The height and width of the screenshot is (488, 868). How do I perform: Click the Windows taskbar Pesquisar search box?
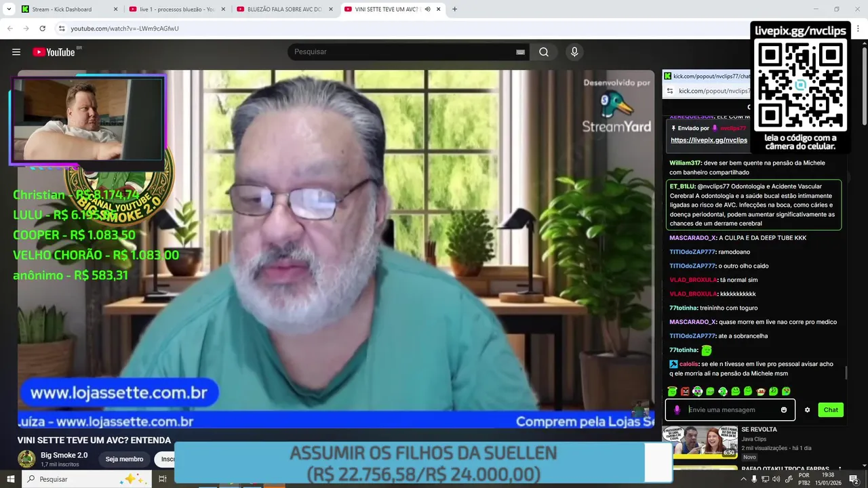88,479
